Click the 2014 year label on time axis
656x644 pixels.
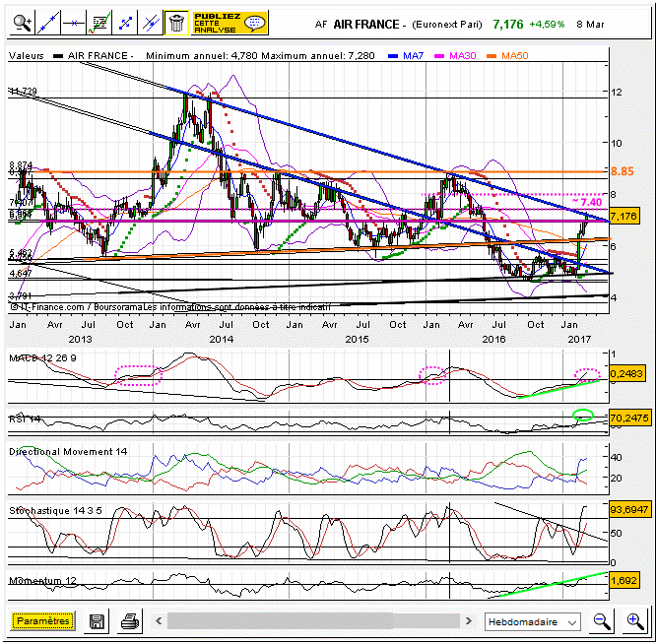pos(222,339)
